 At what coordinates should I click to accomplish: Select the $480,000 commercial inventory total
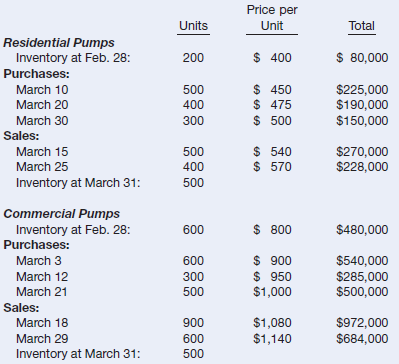coord(362,230)
